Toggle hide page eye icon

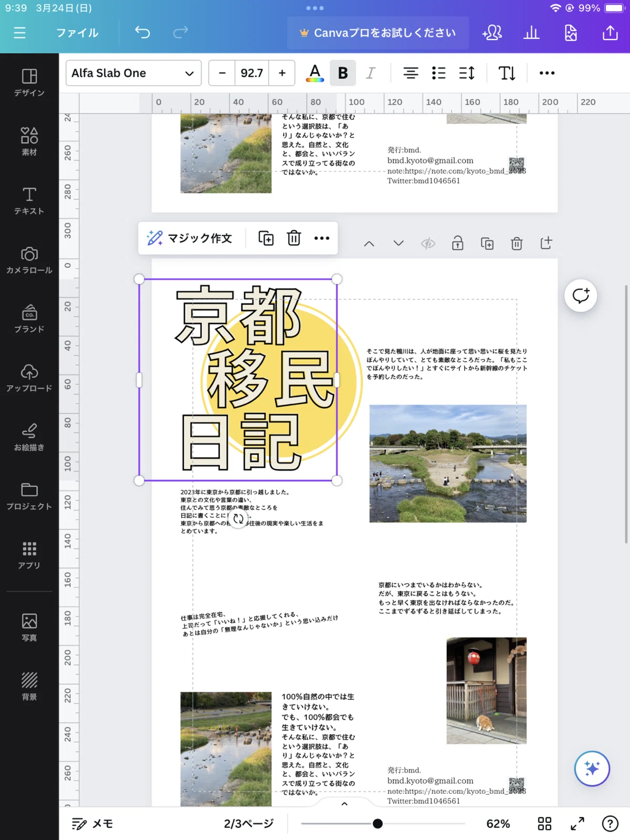[x=428, y=243]
